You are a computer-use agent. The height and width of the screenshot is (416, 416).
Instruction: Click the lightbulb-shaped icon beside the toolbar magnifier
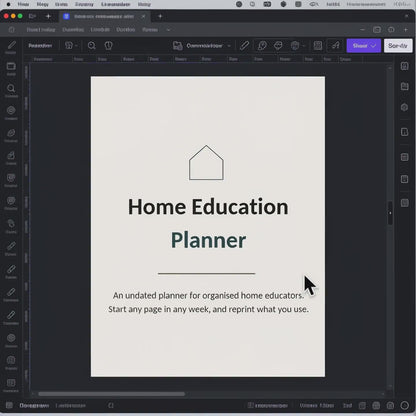108,46
